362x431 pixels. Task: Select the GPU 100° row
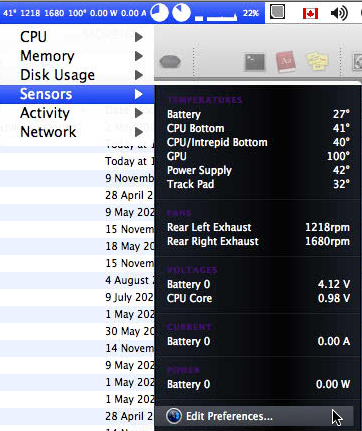tap(258, 156)
